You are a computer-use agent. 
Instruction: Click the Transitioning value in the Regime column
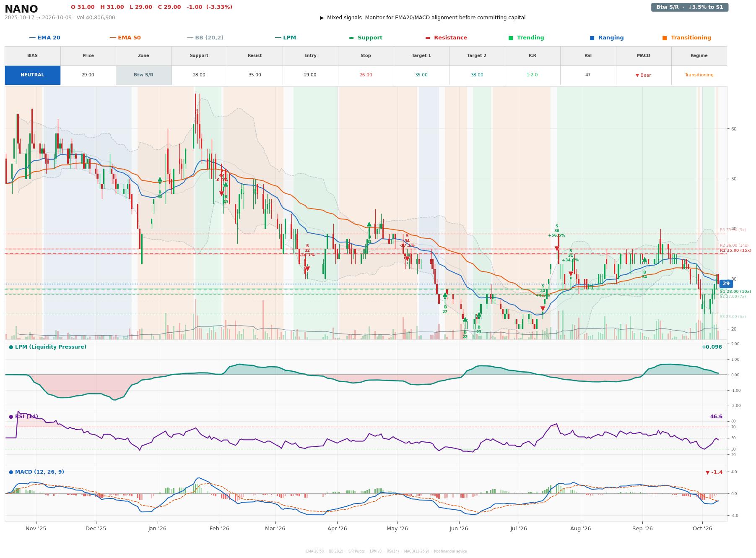pos(699,75)
